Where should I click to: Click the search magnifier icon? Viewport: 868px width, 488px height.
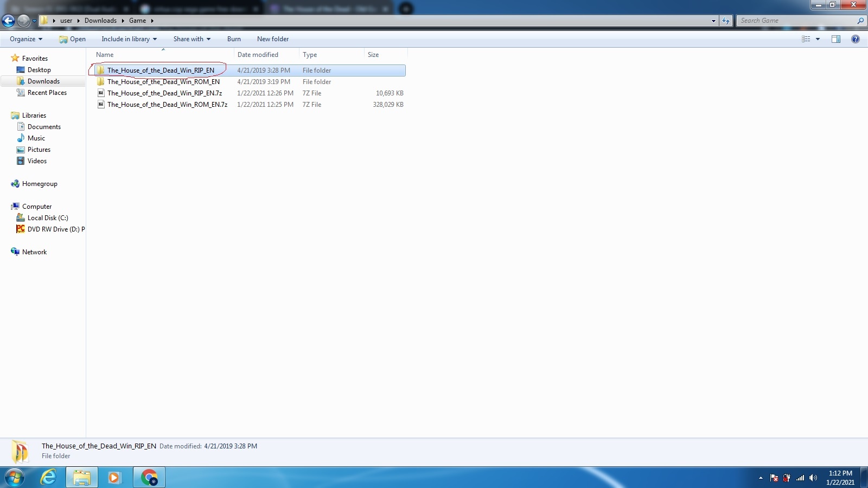[860, 21]
